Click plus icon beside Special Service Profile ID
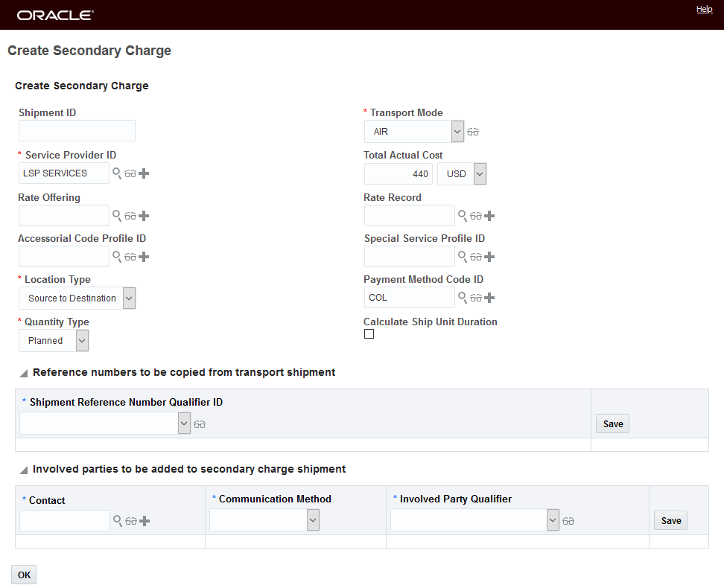 [x=489, y=257]
